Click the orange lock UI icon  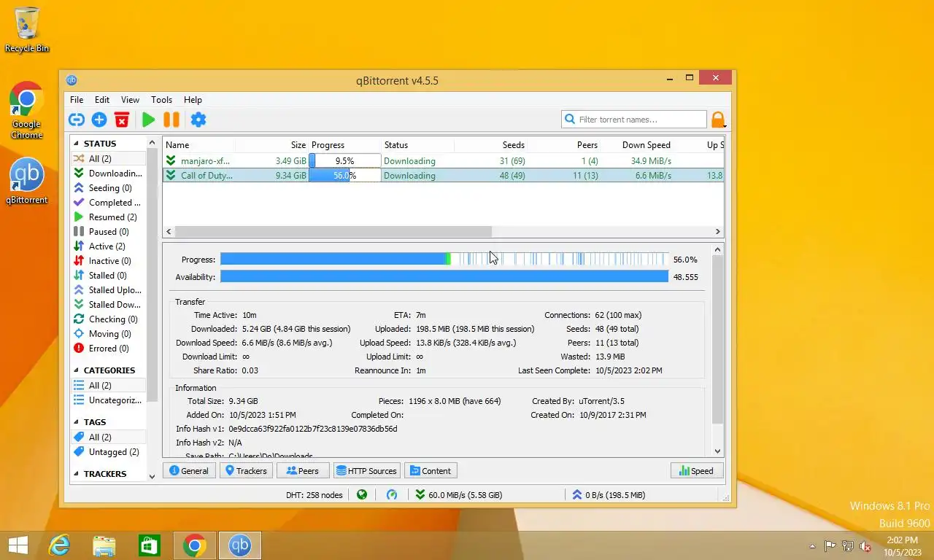point(717,120)
